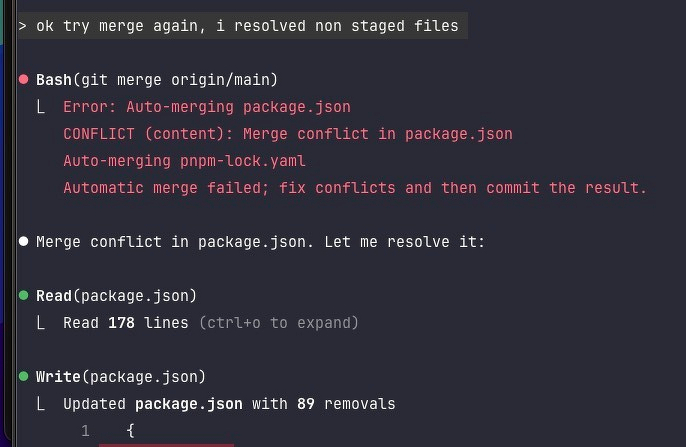Click the white dot before Merge conflict message
This screenshot has width=686, height=447.
(23, 242)
